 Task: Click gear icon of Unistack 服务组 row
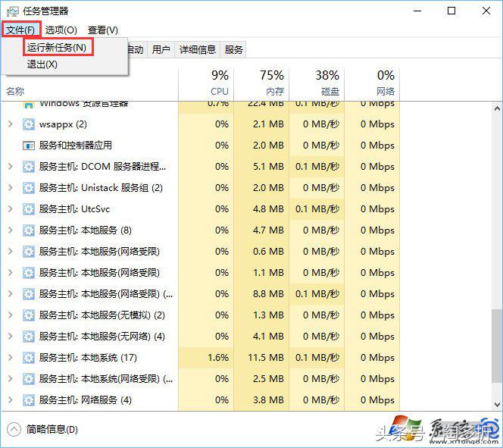pyautogui.click(x=29, y=187)
